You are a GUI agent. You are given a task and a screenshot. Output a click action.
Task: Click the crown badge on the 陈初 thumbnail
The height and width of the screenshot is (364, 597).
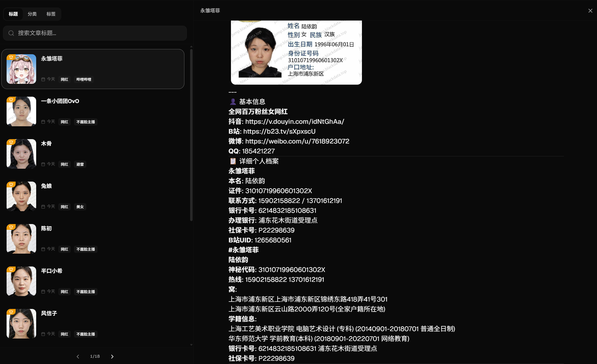coord(11,227)
